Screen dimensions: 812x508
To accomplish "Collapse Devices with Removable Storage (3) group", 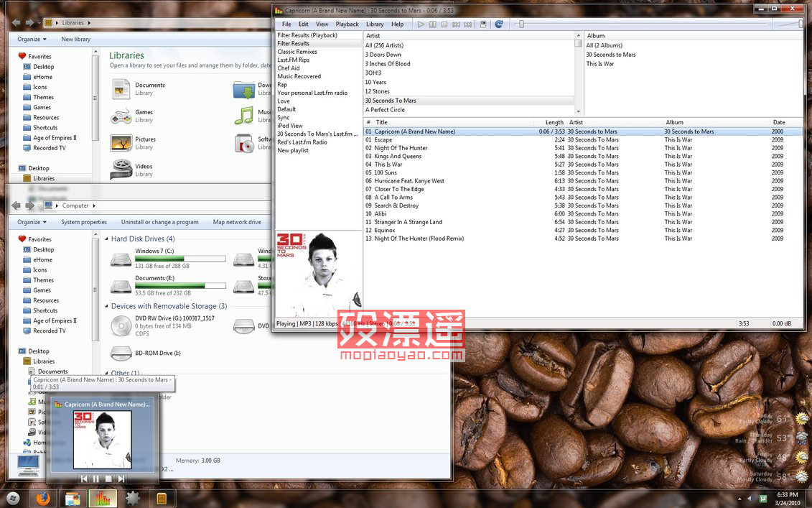I will coord(107,306).
